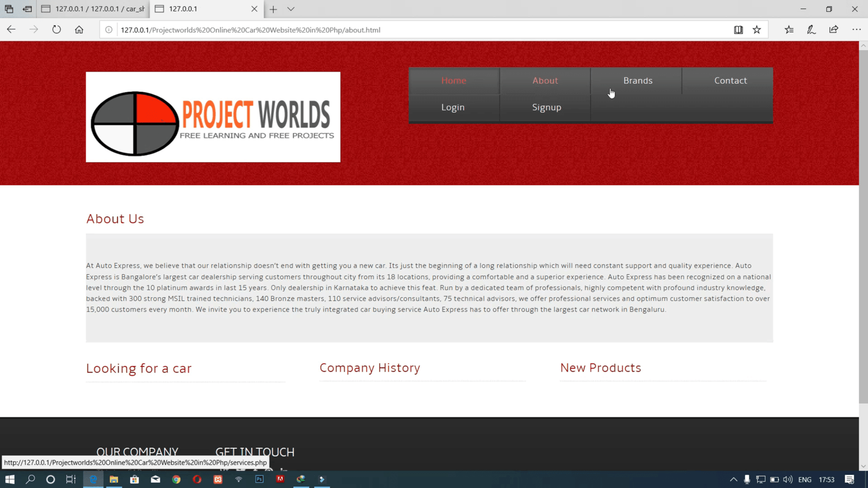This screenshot has width=868, height=488.
Task: Open the Brands menu item
Action: tap(637, 81)
